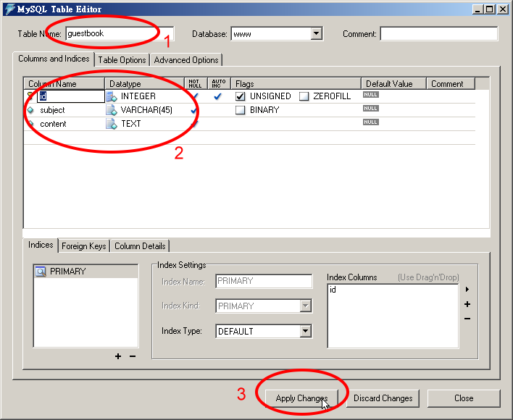Switch to the Table Options tab
Image resolution: width=513 pixels, height=420 pixels.
(122, 60)
